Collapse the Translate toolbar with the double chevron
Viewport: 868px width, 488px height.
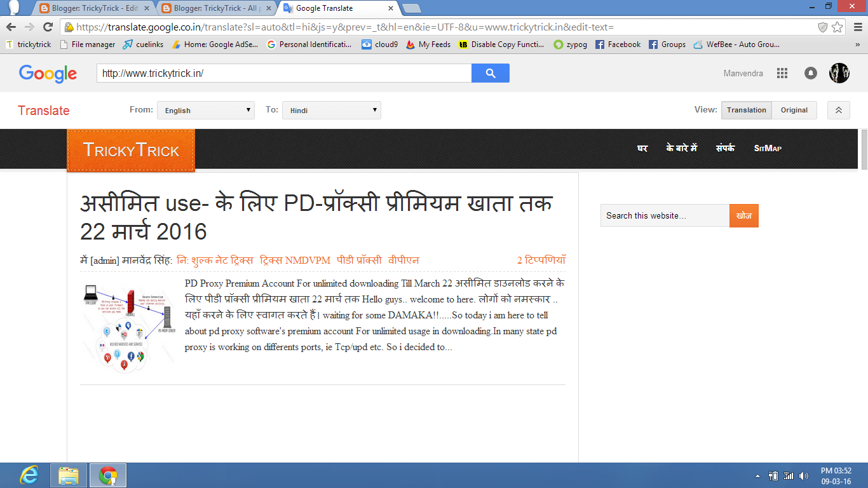[x=839, y=110]
